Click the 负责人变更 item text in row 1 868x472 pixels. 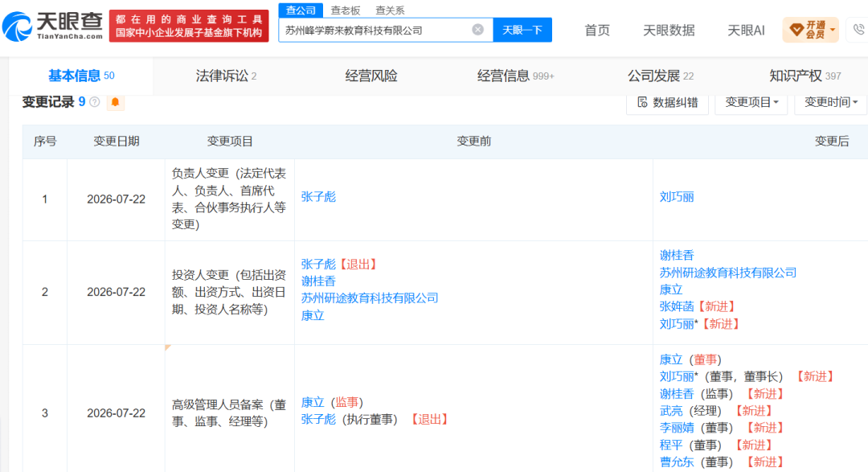[229, 199]
